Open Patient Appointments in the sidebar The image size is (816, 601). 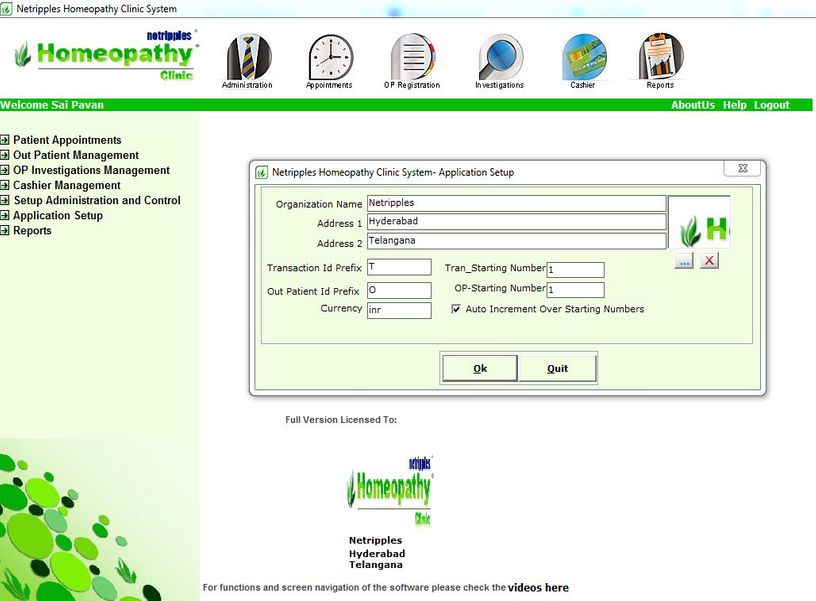(x=67, y=140)
